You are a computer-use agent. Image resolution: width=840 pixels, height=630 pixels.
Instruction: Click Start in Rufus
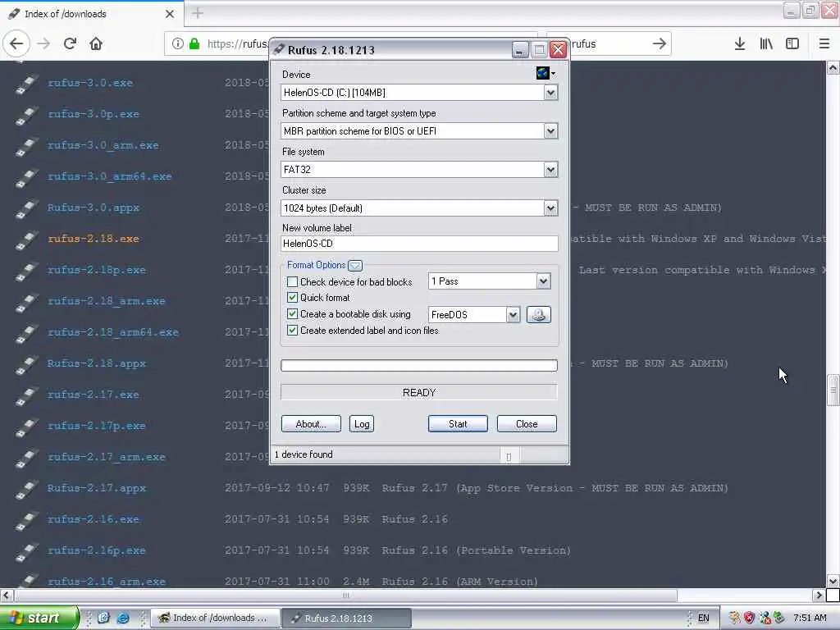(x=458, y=424)
